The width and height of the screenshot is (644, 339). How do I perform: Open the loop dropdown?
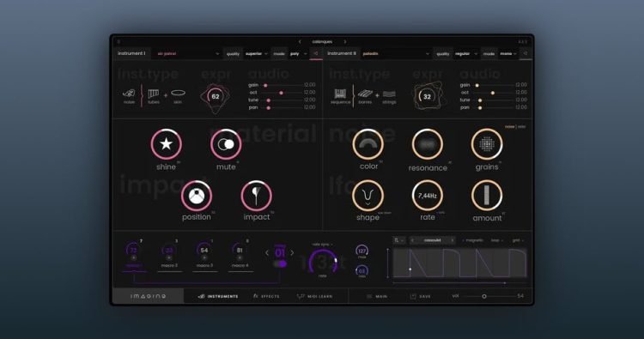(x=497, y=240)
